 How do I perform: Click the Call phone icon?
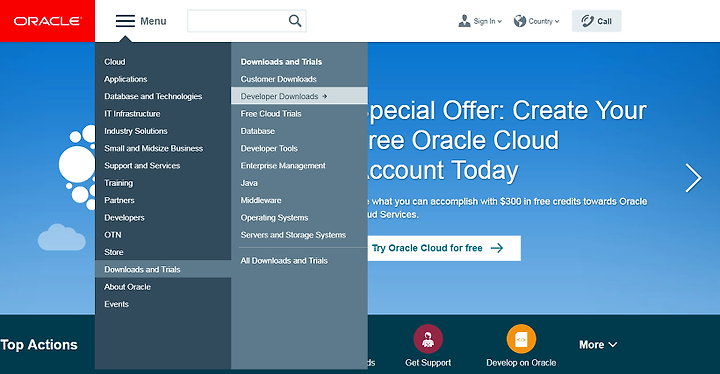tap(587, 21)
